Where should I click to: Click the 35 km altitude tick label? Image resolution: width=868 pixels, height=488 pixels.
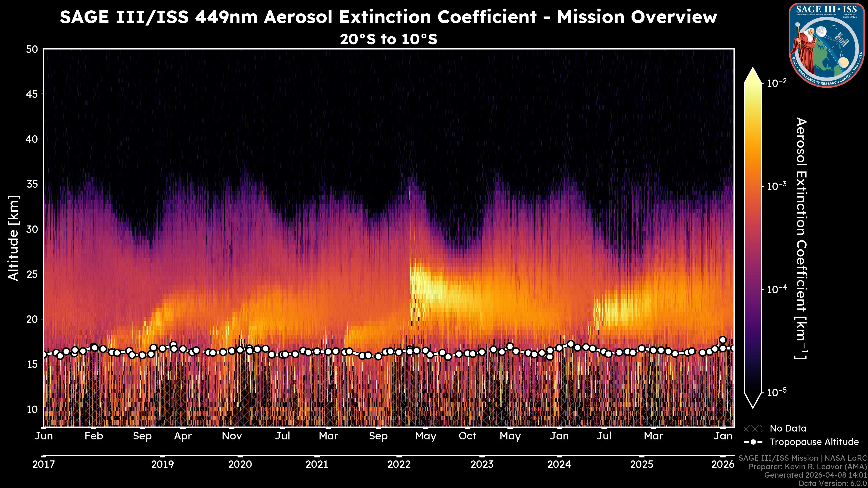click(x=32, y=184)
